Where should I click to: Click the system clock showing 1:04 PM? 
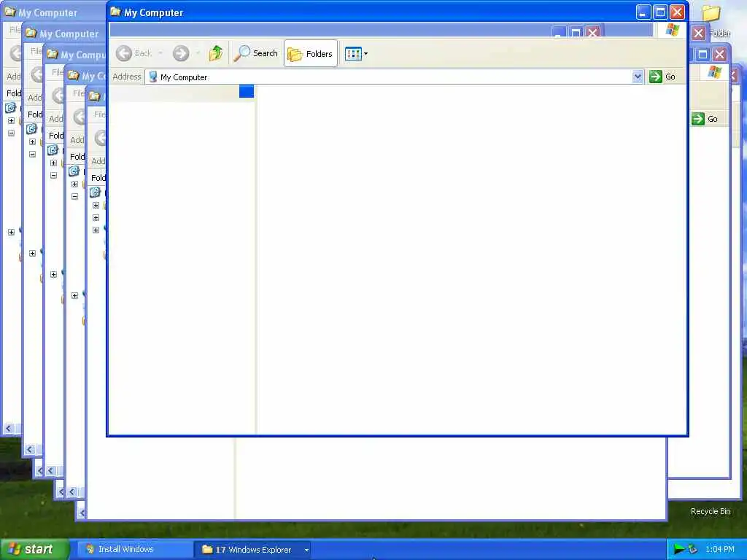[720, 549]
